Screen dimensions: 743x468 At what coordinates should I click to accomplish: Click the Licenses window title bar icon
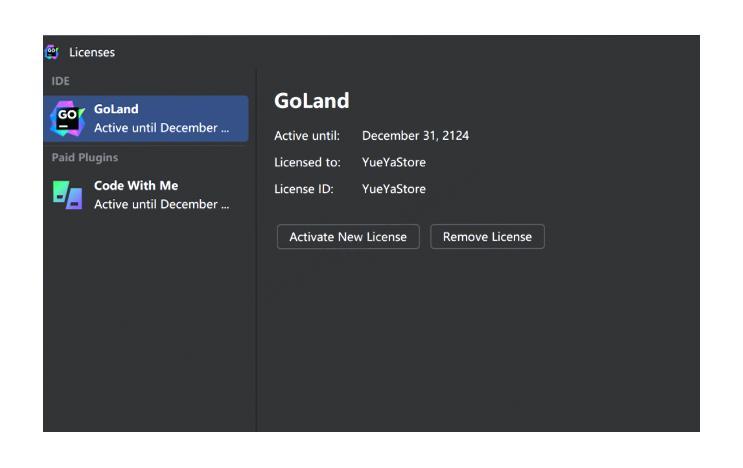(x=52, y=51)
